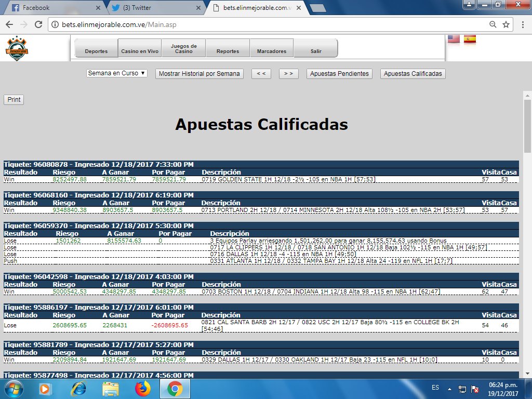Open the Chrome three-dot menu
The width and height of the screenshot is (532, 399).
pyautogui.click(x=523, y=24)
